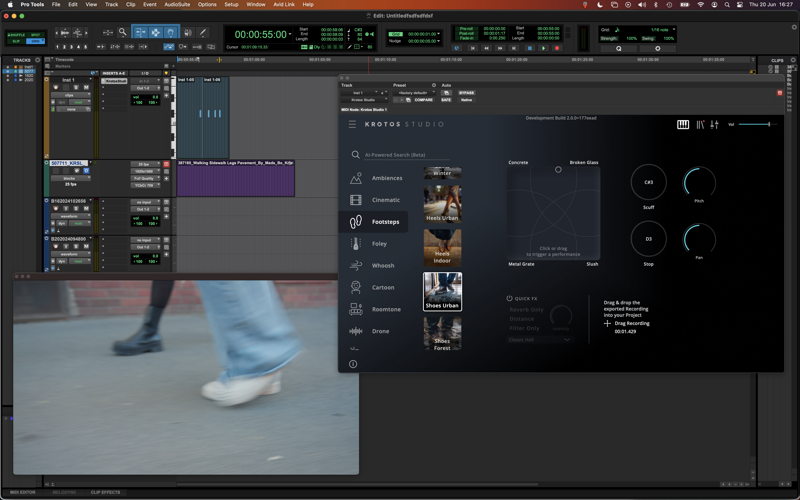The image size is (800, 500).
Task: Select the Pencil tool in toolbar
Action: [x=203, y=32]
